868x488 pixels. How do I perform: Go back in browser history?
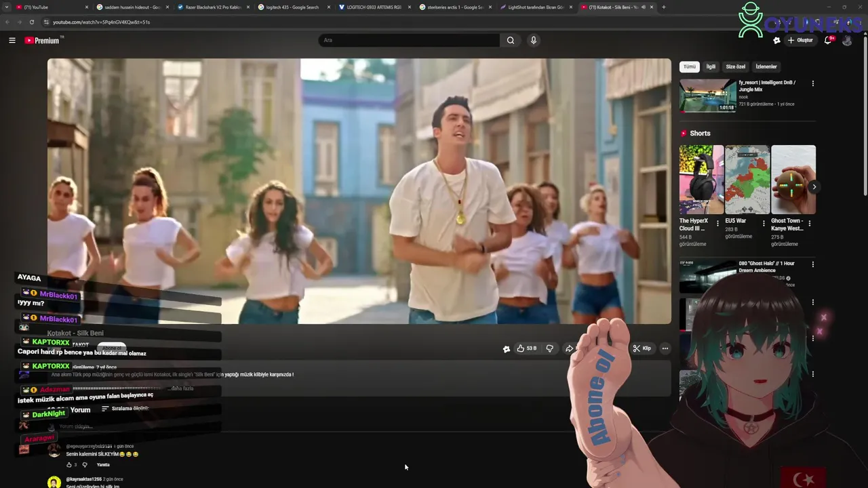point(7,22)
